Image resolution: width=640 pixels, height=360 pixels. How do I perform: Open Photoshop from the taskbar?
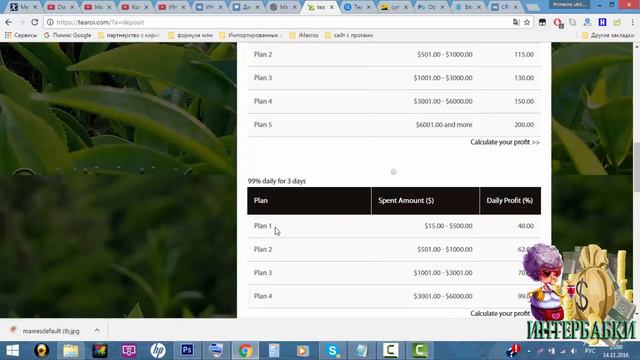click(x=187, y=350)
